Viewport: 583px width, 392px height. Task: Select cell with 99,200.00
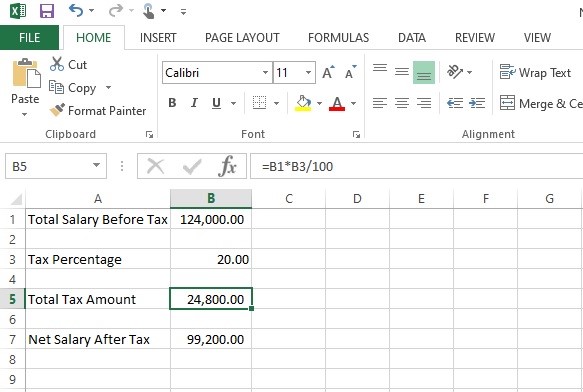tap(211, 339)
